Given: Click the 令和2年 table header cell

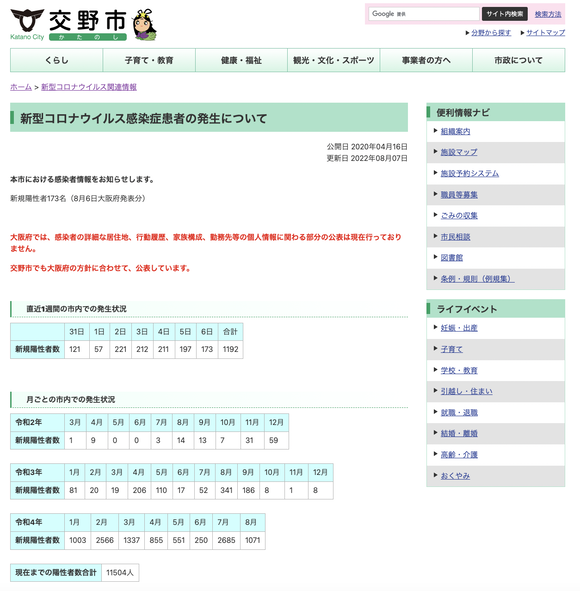Looking at the screenshot, I should click(x=37, y=422).
